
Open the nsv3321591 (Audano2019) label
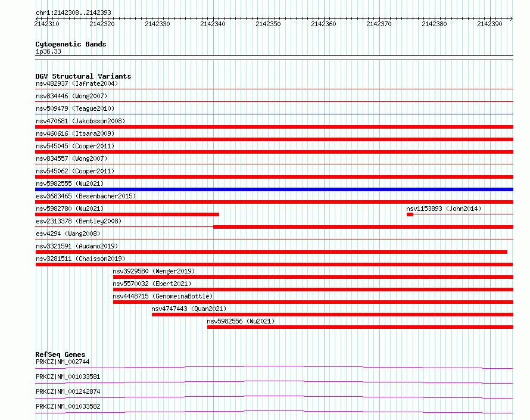77,246
